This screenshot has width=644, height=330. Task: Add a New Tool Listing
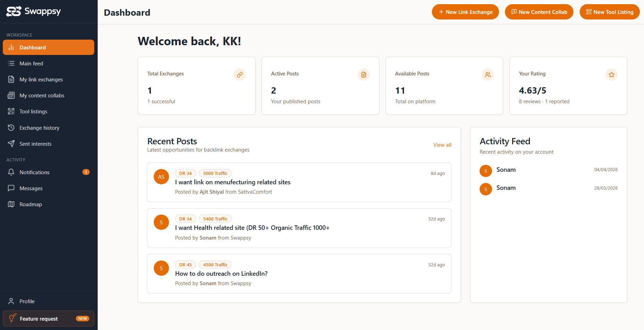click(610, 12)
